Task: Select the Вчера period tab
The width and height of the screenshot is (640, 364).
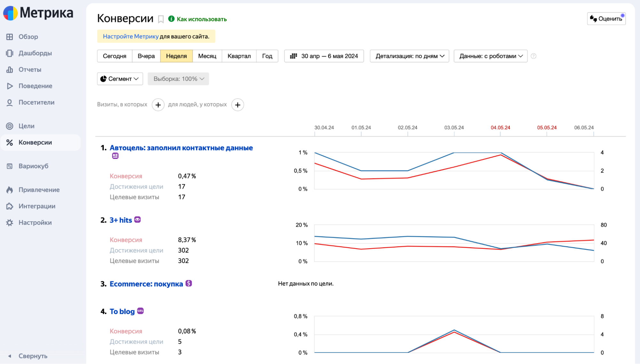Action: click(146, 56)
